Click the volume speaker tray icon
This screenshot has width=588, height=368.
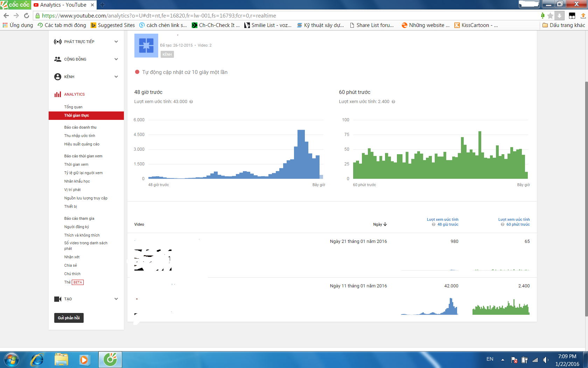pyautogui.click(x=546, y=360)
